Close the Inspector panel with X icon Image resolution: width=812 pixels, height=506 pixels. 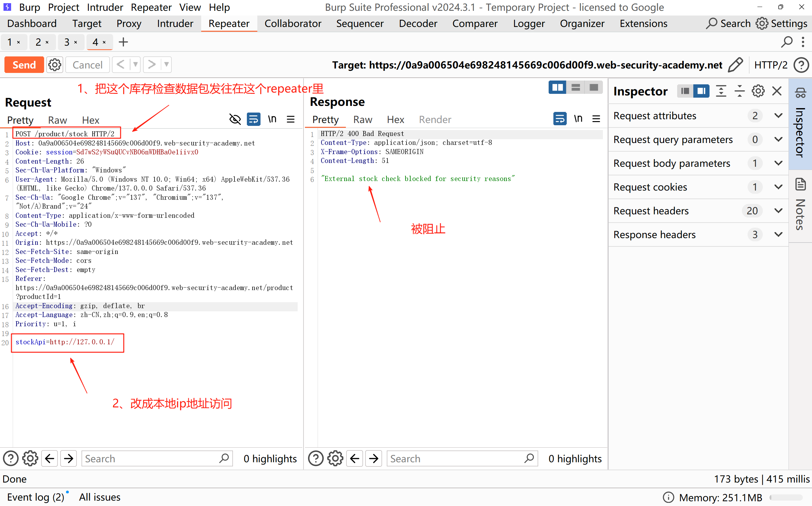(777, 91)
